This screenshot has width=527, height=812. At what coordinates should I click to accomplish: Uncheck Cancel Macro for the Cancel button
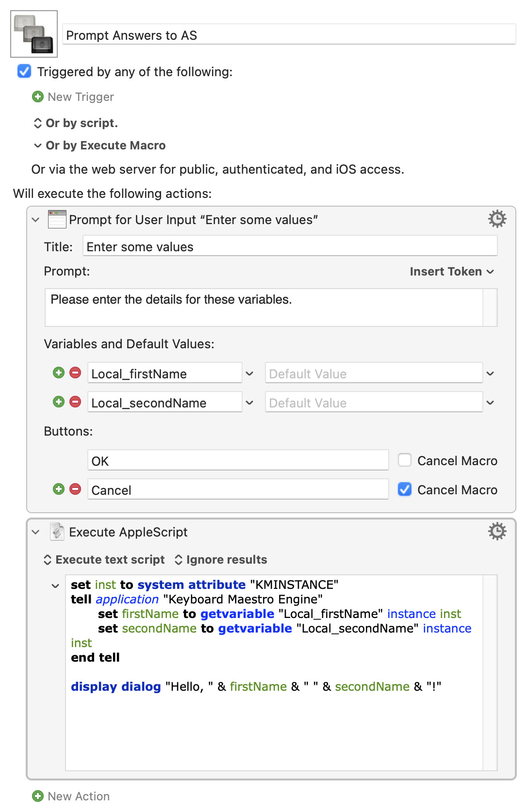coord(405,489)
